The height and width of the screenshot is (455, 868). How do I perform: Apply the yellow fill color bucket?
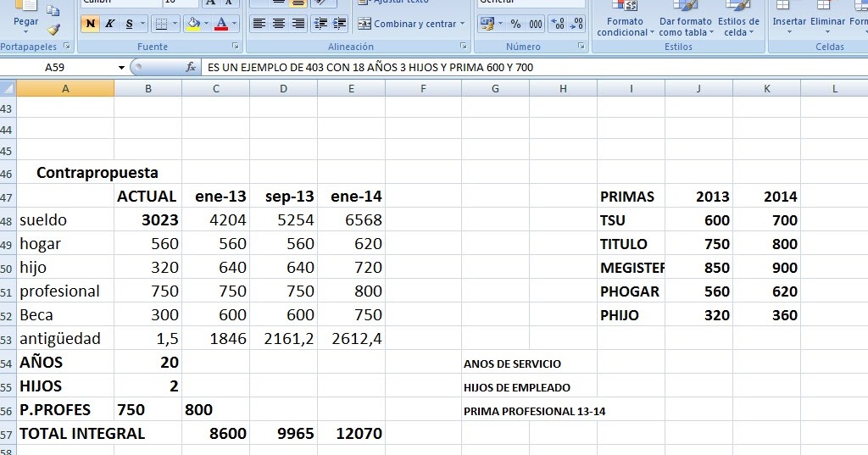(194, 24)
